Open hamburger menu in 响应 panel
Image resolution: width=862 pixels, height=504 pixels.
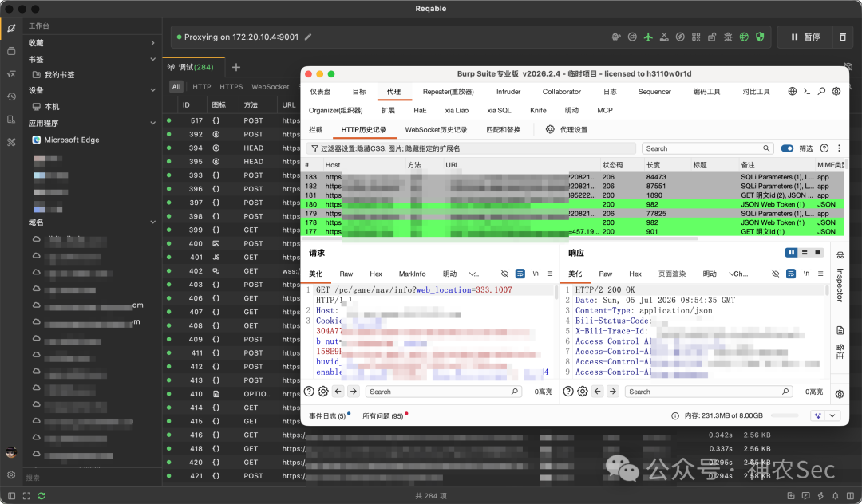pyautogui.click(x=820, y=274)
